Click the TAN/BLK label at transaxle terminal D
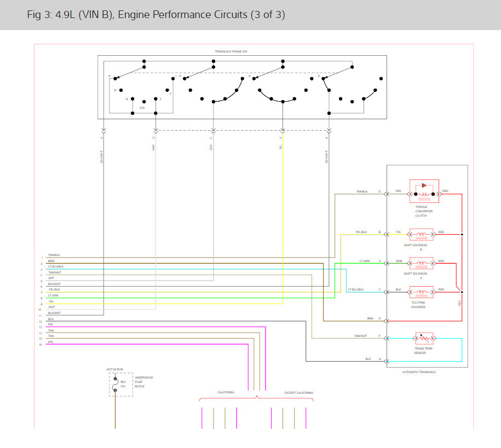 coord(362,191)
